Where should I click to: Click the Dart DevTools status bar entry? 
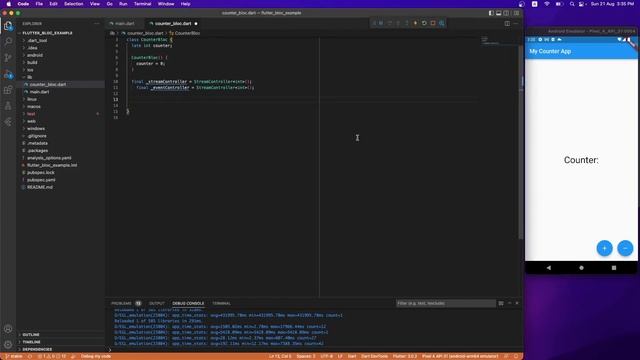click(374, 356)
